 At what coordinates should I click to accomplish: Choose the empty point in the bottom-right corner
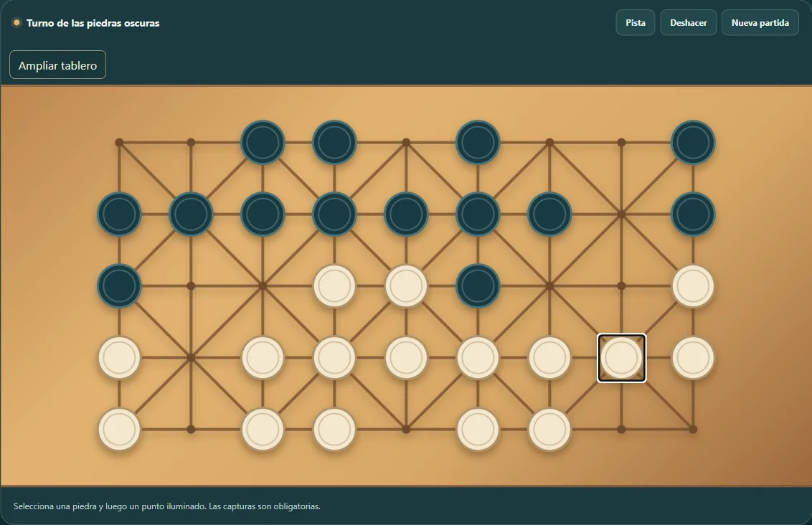pyautogui.click(x=693, y=429)
